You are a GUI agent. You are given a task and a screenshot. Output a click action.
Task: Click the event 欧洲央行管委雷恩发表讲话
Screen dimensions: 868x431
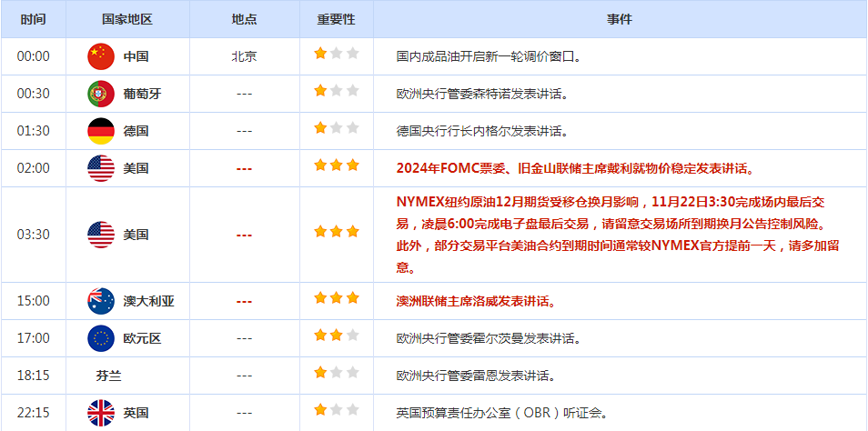click(476, 376)
